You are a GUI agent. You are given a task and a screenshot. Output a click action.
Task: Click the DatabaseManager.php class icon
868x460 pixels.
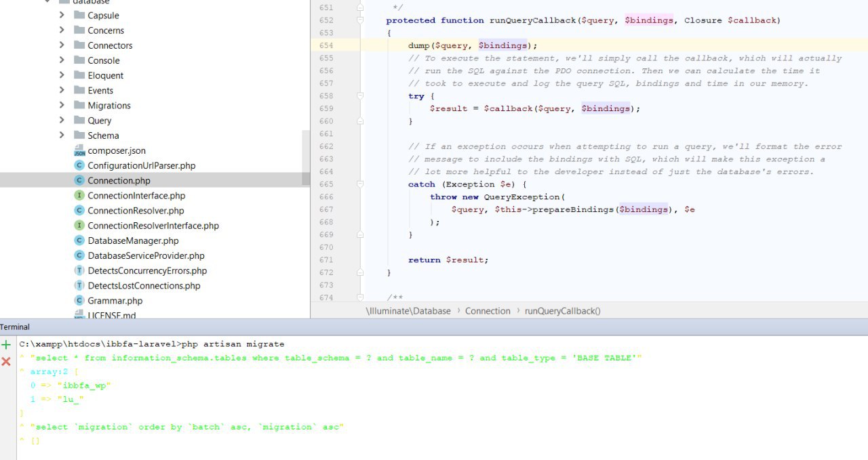[x=79, y=240]
